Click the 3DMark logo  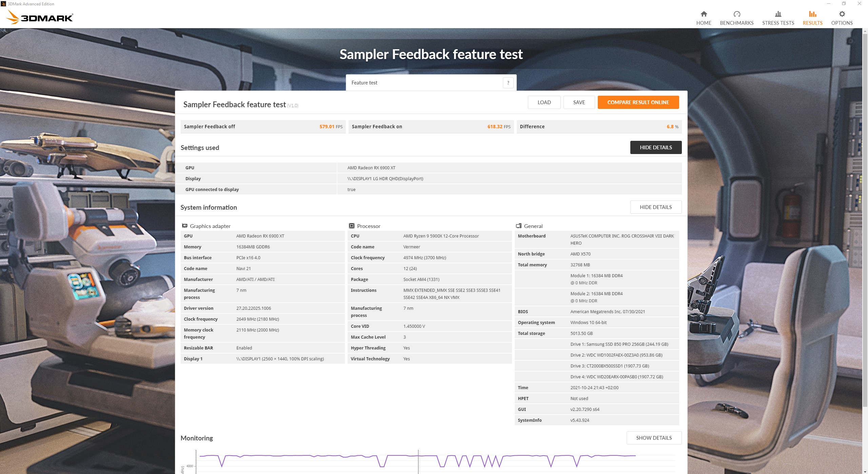[x=40, y=17]
